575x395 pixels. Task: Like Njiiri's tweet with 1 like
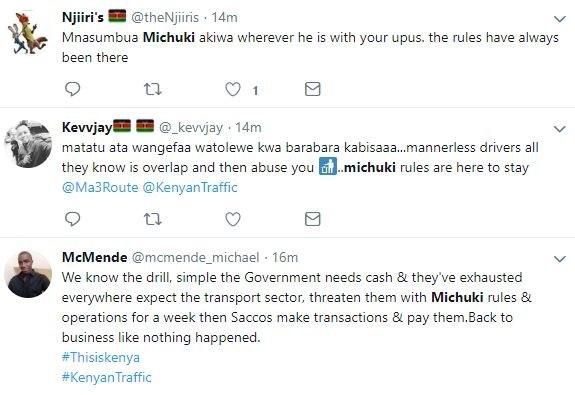pos(232,89)
